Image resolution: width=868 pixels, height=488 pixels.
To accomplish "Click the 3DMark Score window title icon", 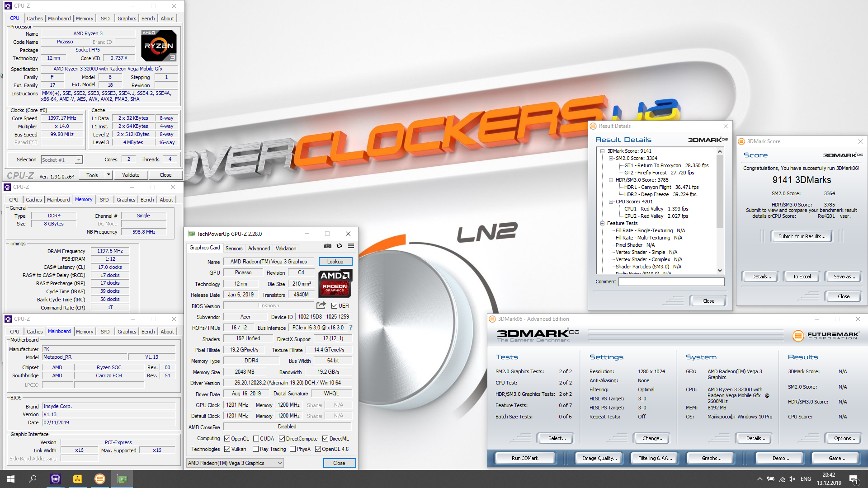I will pos(741,141).
